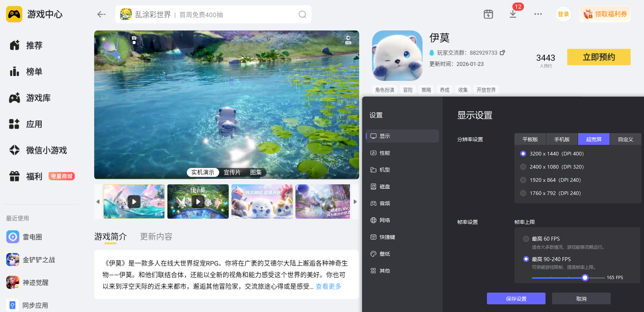The height and width of the screenshot is (312, 644).
Task: Open downloads icon with badge 12
Action: coord(513,14)
